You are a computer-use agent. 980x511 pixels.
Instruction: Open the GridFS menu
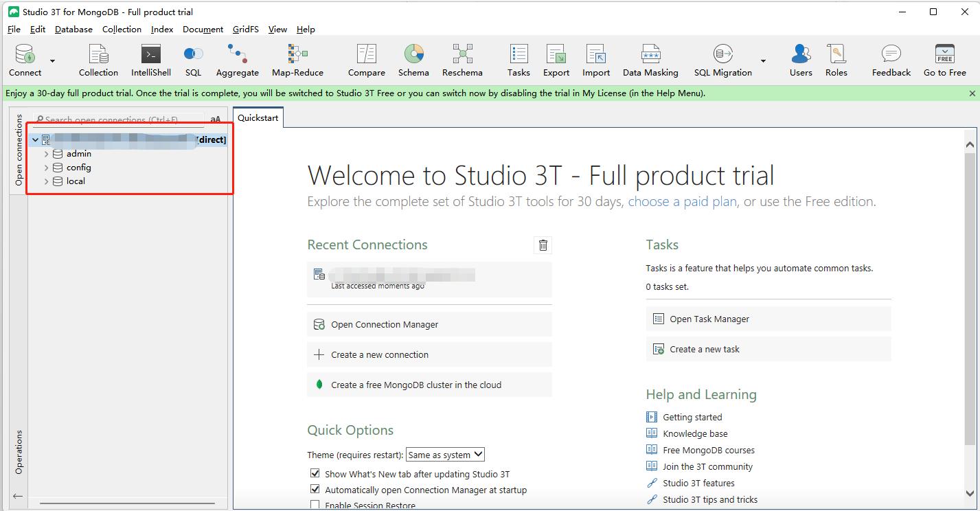[x=246, y=30]
